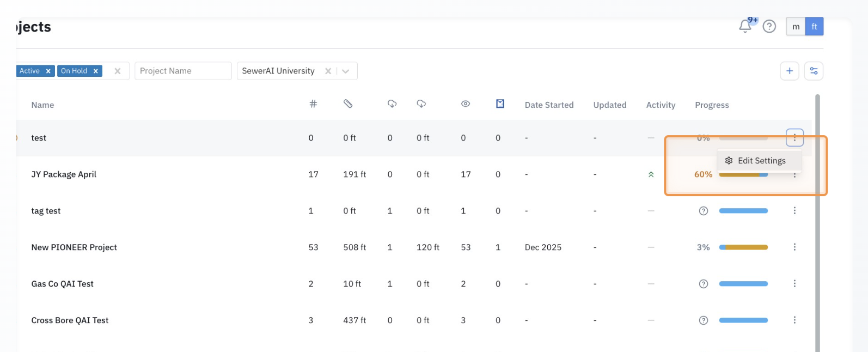Screen dimensions: 868x352
Task: Switch units to meters
Action: coord(796,27)
